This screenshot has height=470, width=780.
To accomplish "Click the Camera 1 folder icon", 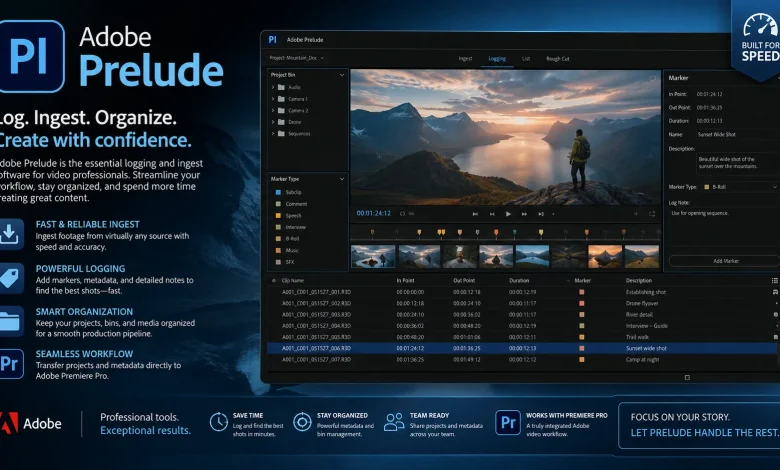I will click(x=281, y=98).
